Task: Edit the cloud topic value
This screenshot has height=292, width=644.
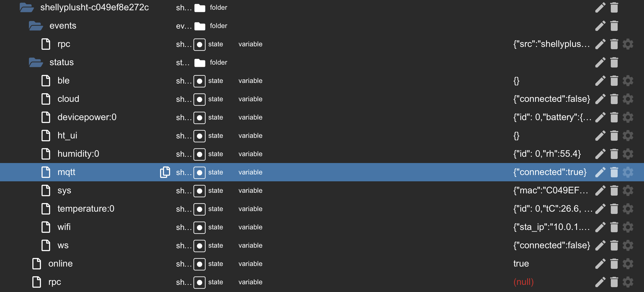Action: coord(600,99)
